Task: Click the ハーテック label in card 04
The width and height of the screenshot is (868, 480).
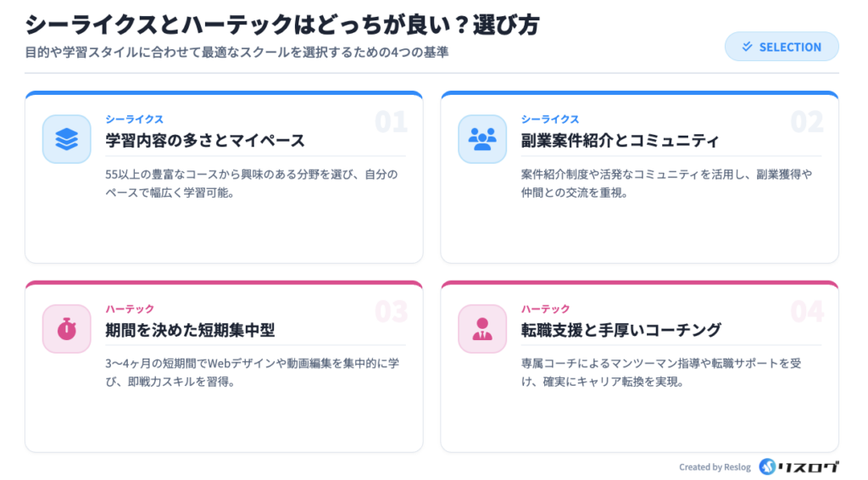Action: point(545,309)
